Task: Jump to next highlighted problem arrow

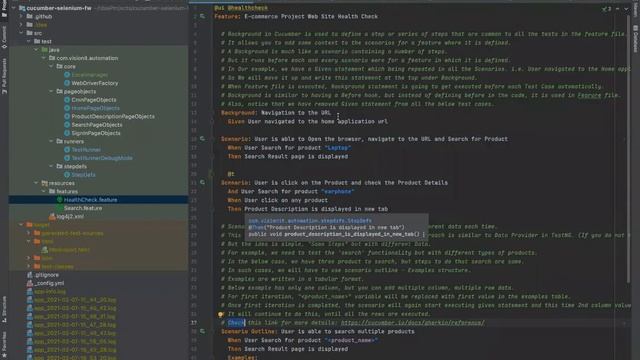Action: point(626,9)
